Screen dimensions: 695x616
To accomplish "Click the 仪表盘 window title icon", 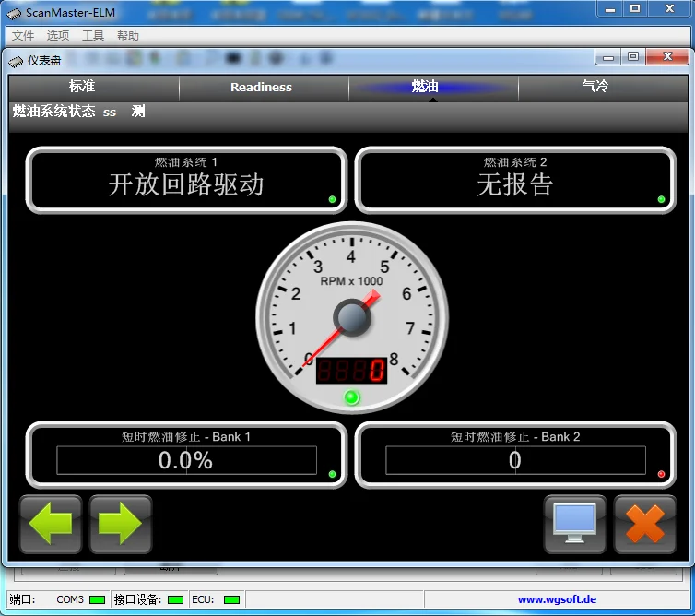I will point(16,61).
